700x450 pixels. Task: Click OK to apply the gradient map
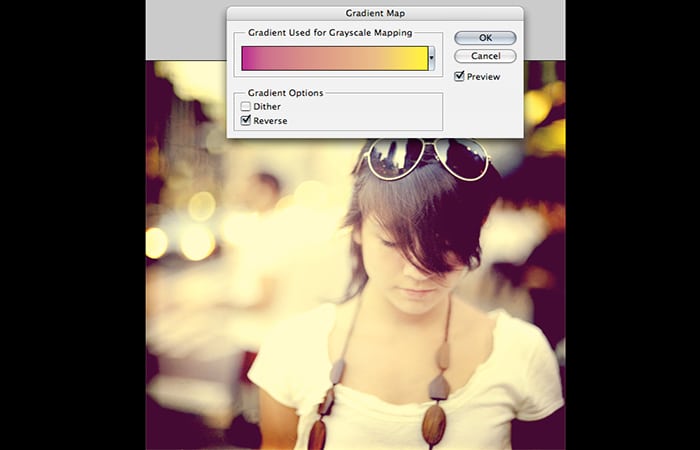click(x=485, y=38)
